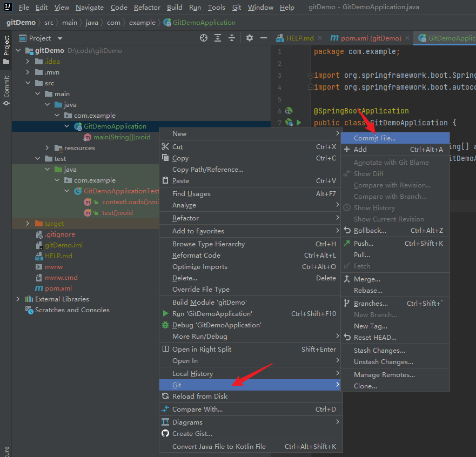Open the Commit side tool window

pyautogui.click(x=6, y=90)
